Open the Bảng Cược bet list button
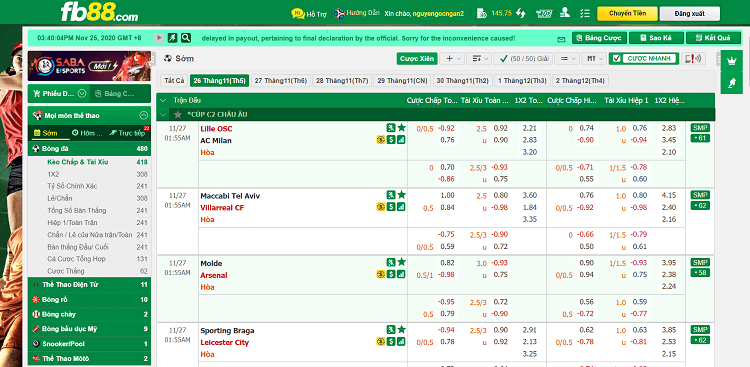 point(599,38)
